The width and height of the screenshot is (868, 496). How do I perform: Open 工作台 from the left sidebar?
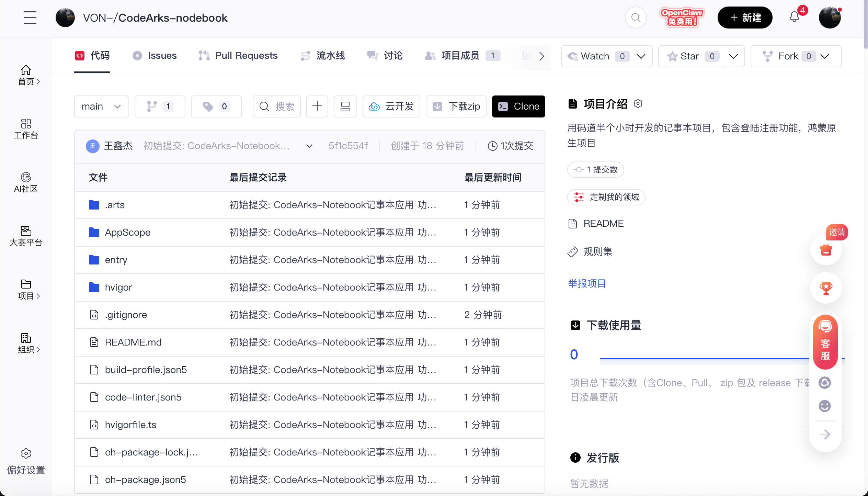click(x=26, y=129)
